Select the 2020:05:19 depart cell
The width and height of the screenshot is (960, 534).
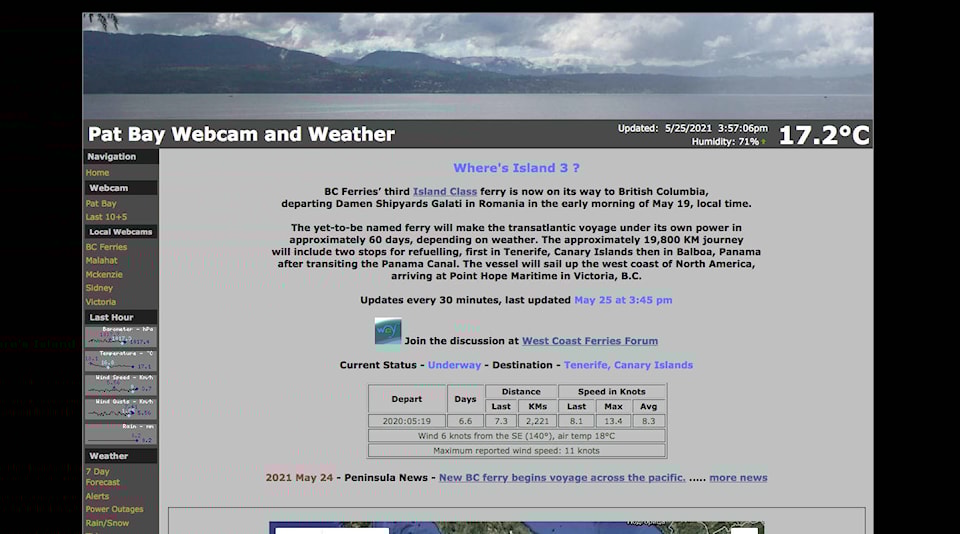(407, 421)
